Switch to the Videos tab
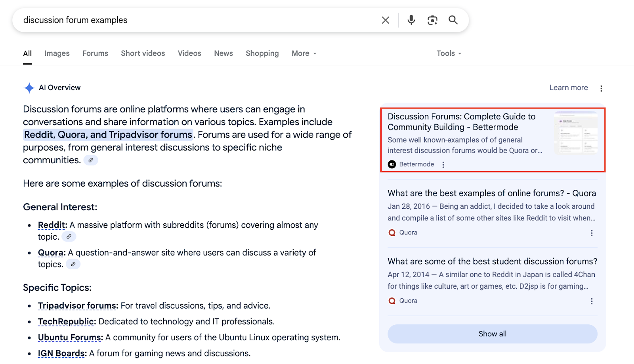The height and width of the screenshot is (364, 634). point(189,53)
